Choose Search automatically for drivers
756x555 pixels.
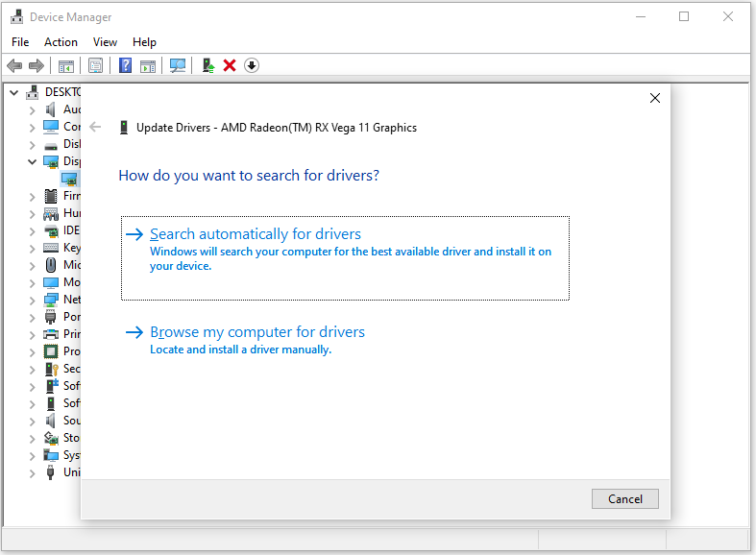(x=256, y=234)
